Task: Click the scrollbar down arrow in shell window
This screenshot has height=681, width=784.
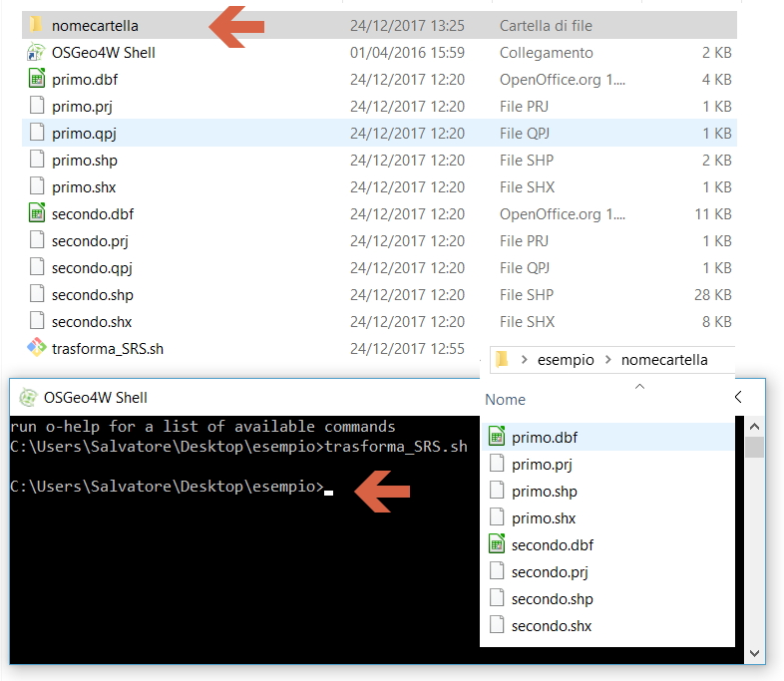Action: coord(755,654)
